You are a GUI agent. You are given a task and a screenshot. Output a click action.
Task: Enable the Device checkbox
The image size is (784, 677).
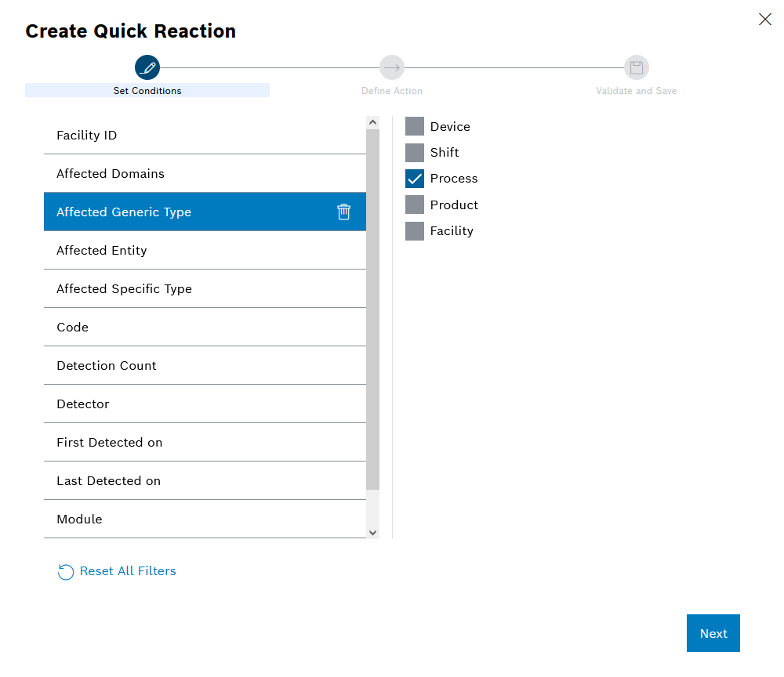tap(415, 126)
